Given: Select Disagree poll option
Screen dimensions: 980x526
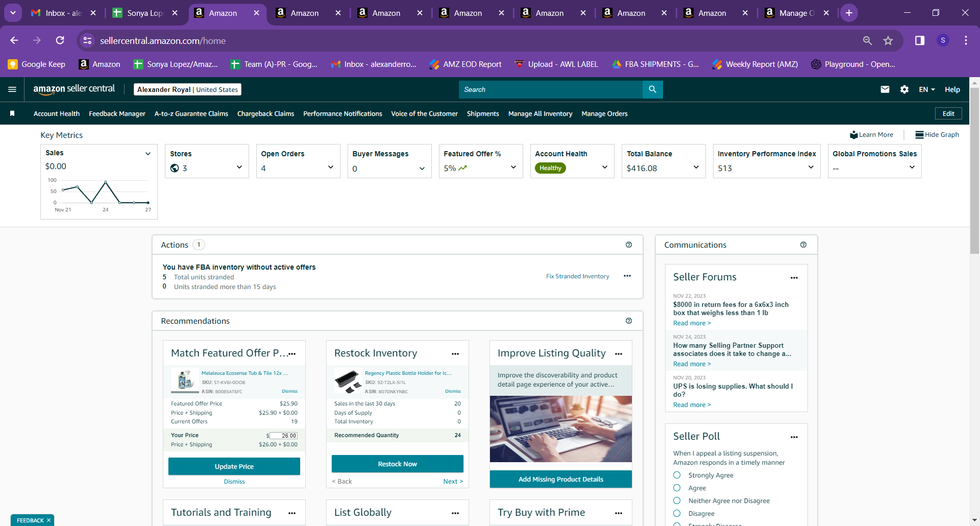Looking at the screenshot, I should 677,514.
